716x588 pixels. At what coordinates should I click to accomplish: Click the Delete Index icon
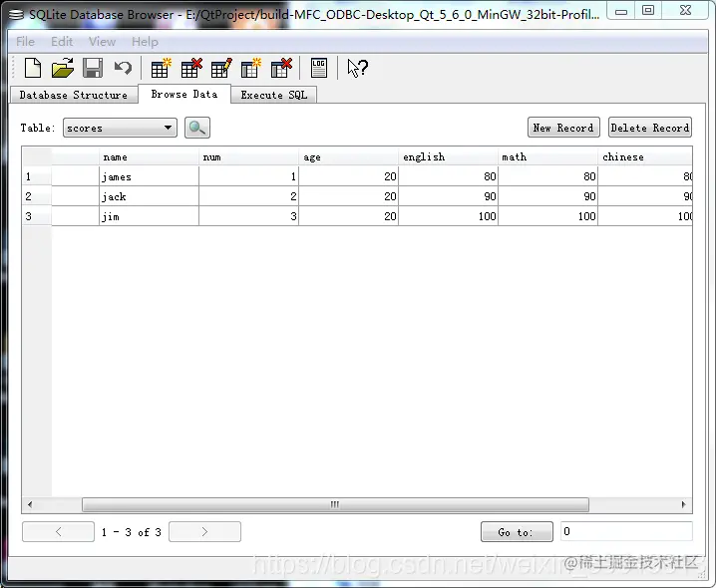281,69
